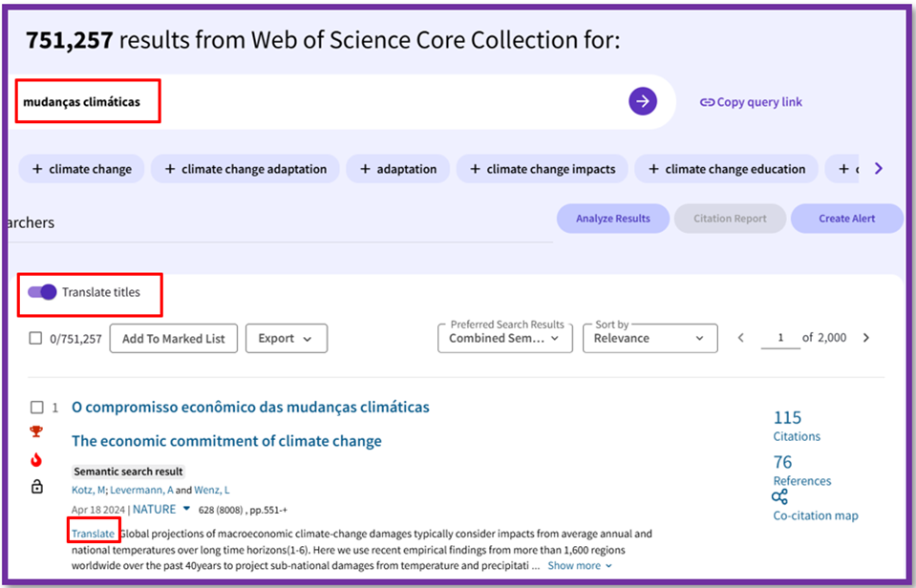Image resolution: width=916 pixels, height=588 pixels.
Task: Go to next results page arrow
Action: click(x=866, y=338)
